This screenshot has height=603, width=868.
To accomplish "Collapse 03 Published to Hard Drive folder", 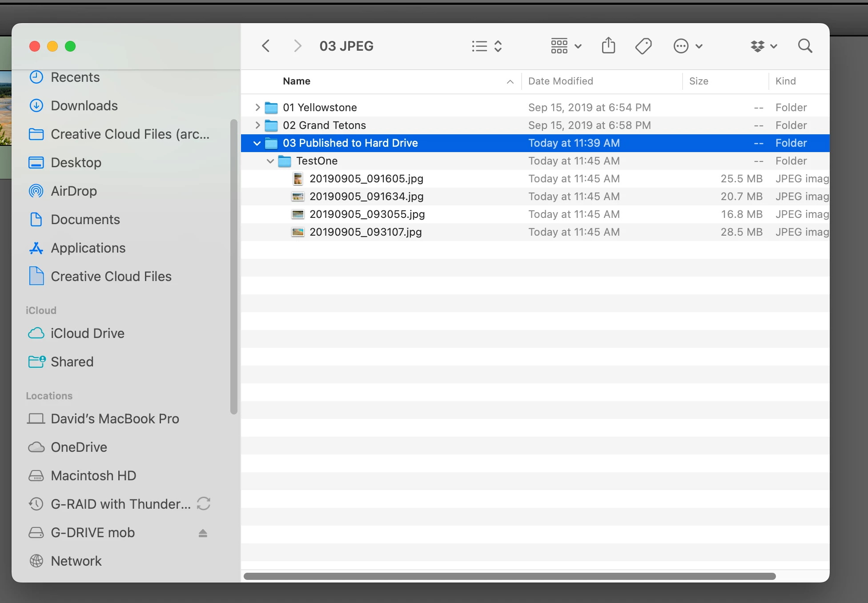I will [x=257, y=143].
